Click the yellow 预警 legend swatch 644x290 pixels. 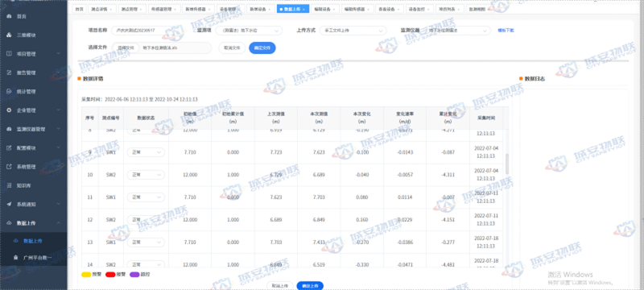point(86,274)
